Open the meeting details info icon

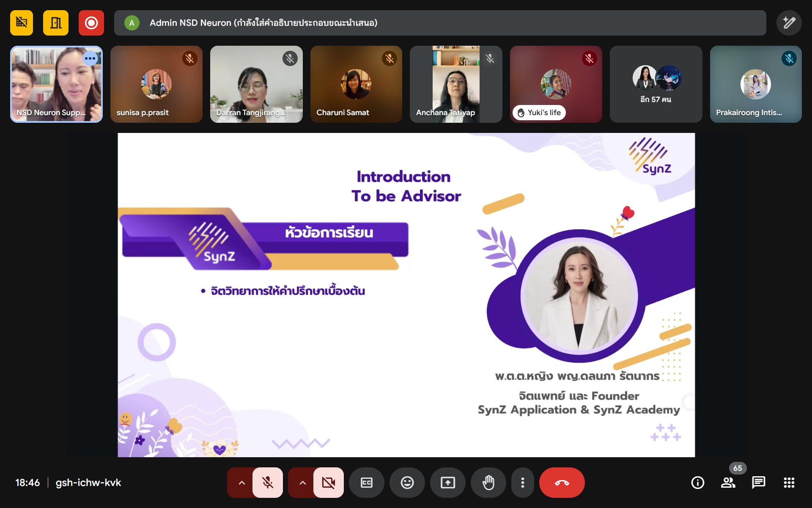click(x=698, y=483)
